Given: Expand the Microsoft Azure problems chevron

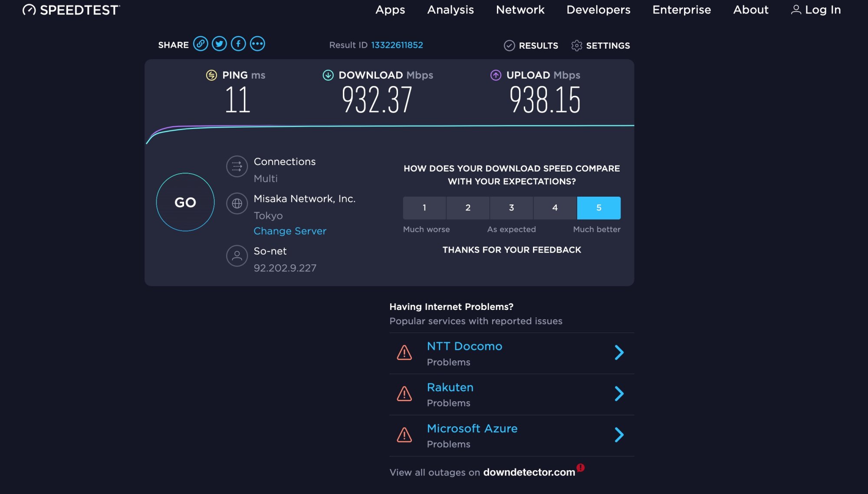Looking at the screenshot, I should 619,435.
